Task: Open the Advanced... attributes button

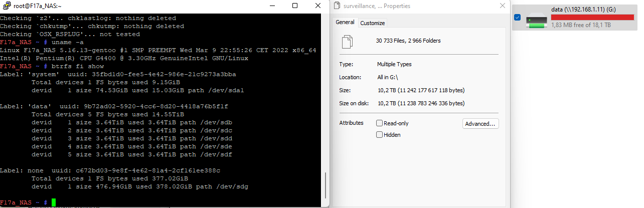Action: point(480,124)
